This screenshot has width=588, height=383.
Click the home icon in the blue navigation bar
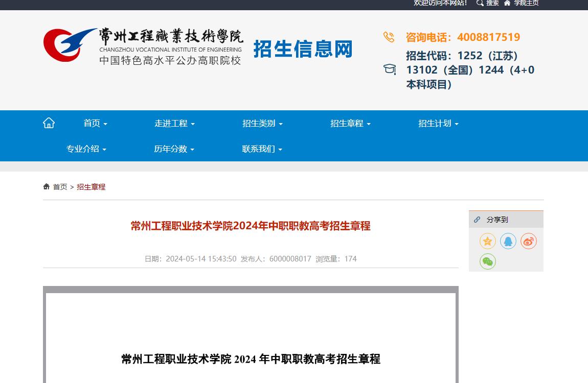[x=49, y=123]
